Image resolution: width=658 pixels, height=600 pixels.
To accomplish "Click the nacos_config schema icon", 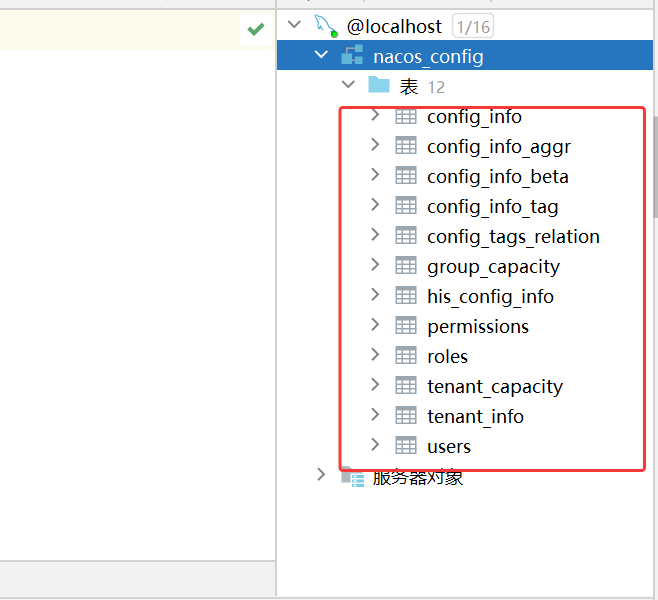I will [352, 55].
